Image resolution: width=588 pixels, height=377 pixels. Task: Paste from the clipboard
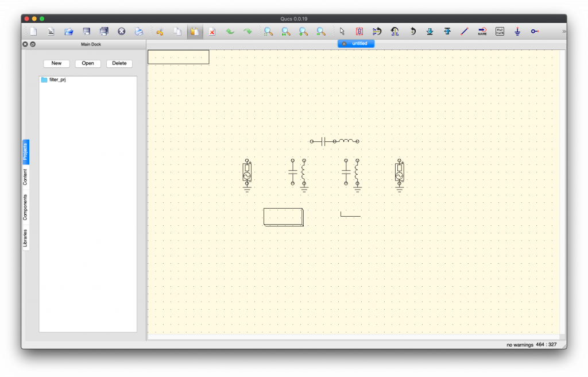(x=195, y=32)
